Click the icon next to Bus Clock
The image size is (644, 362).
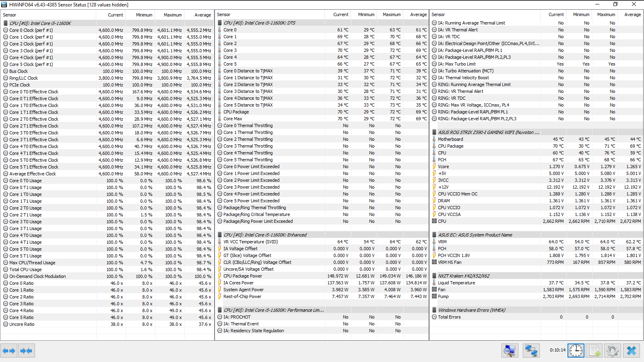coord(6,71)
